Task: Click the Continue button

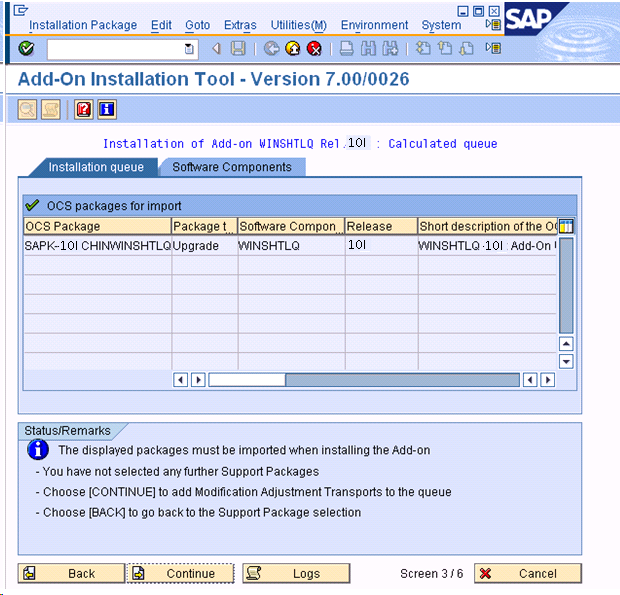Action: [180, 573]
